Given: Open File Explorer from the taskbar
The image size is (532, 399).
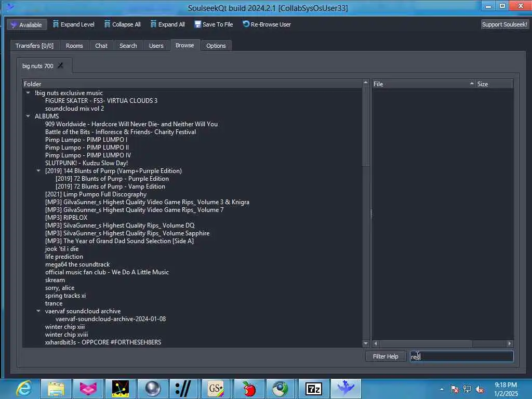Looking at the screenshot, I should pos(56,389).
